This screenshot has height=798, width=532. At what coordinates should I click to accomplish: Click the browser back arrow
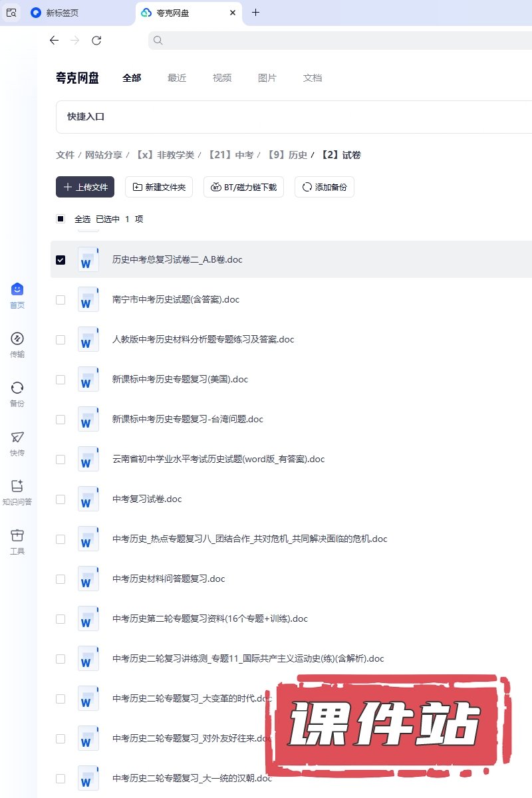(54, 41)
